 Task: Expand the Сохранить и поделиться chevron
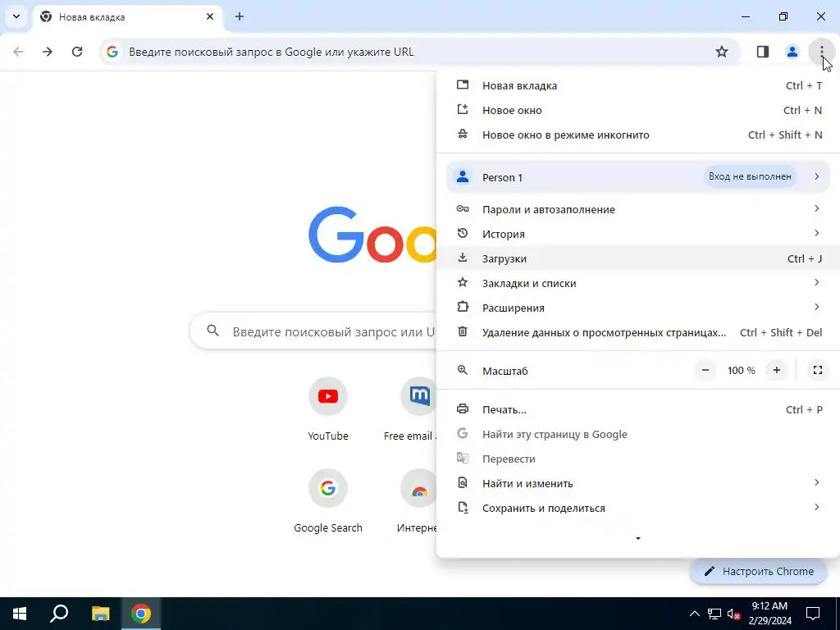tap(816, 507)
